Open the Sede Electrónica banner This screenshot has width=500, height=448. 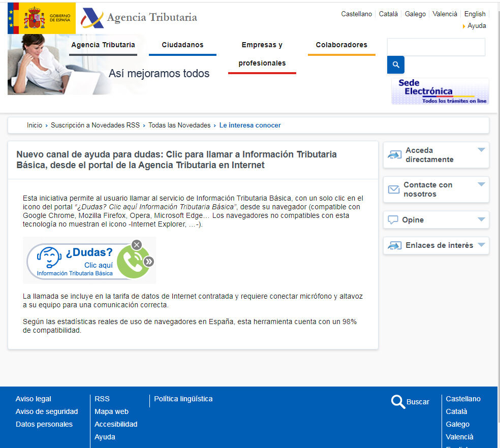[440, 91]
